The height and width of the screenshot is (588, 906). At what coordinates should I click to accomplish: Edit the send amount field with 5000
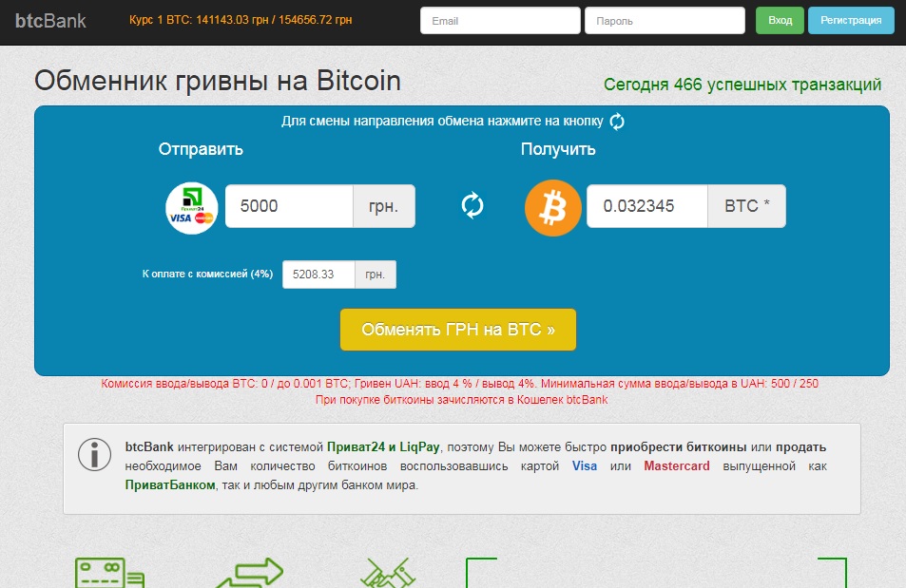click(289, 206)
